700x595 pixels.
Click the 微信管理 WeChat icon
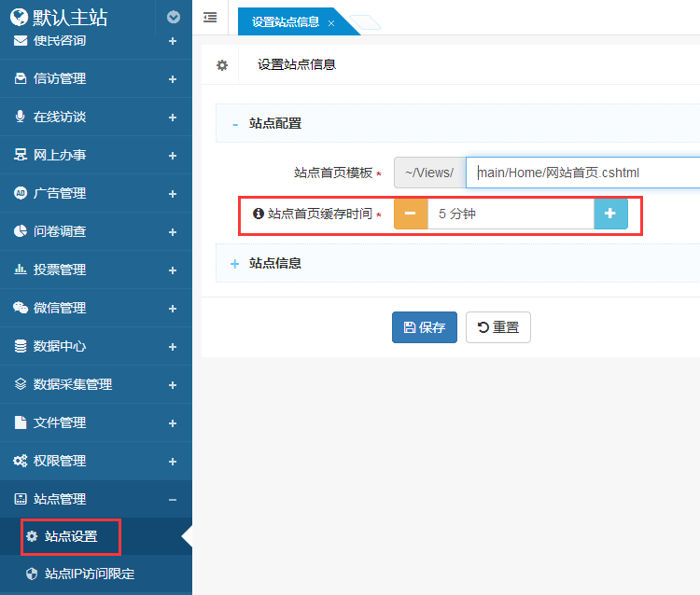click(21, 308)
